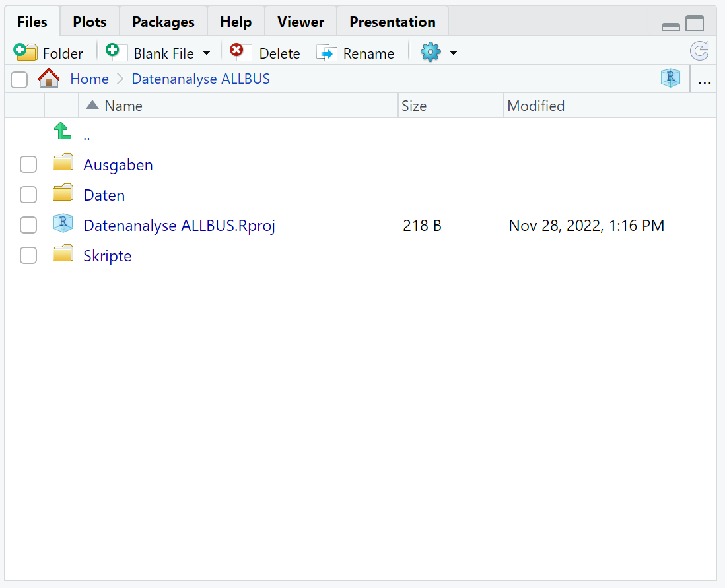Expand the gear menu dropdown arrow
This screenshot has width=725, height=588.
(454, 53)
